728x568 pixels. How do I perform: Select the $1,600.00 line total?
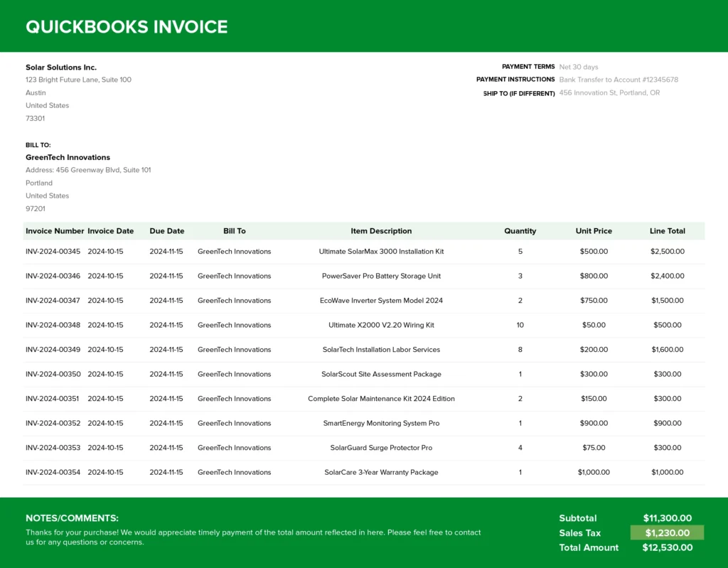(667, 350)
